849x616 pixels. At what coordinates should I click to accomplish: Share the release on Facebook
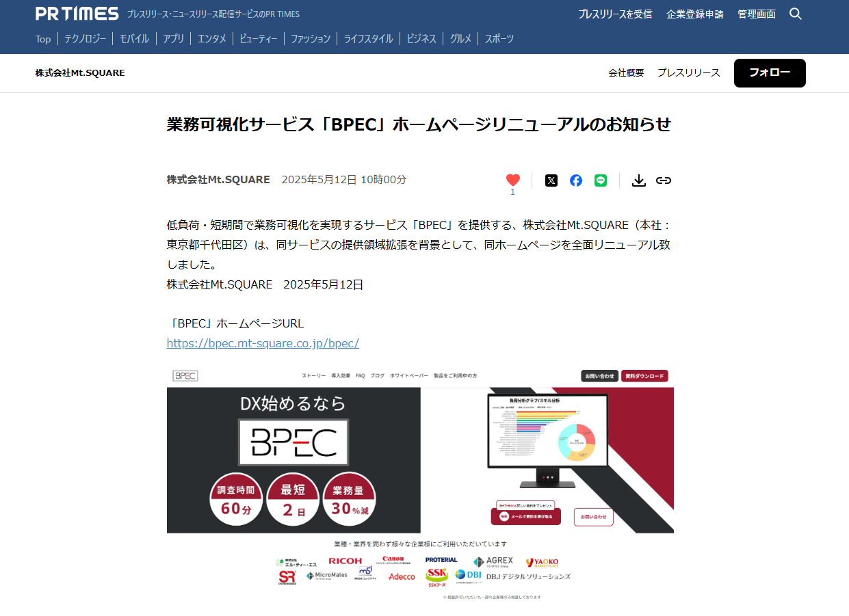click(x=576, y=180)
